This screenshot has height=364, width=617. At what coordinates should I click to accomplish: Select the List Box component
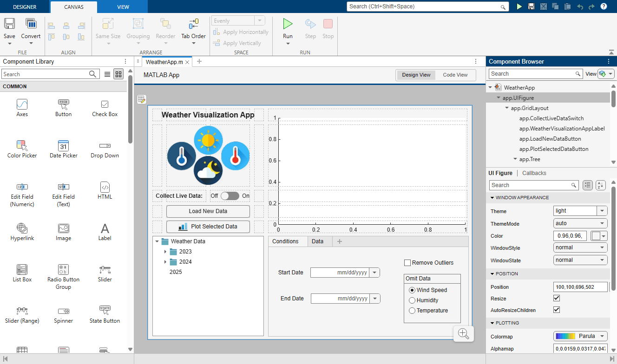[x=22, y=273]
